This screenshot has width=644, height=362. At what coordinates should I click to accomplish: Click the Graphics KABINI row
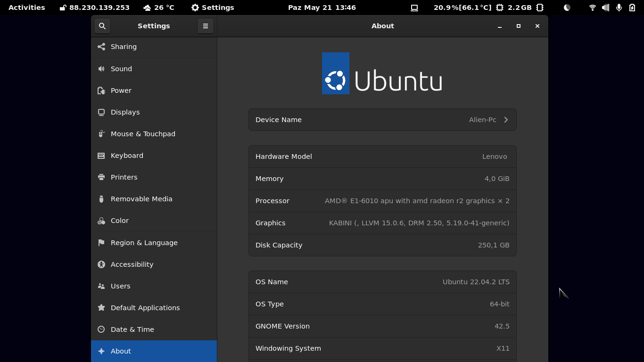coord(382,223)
